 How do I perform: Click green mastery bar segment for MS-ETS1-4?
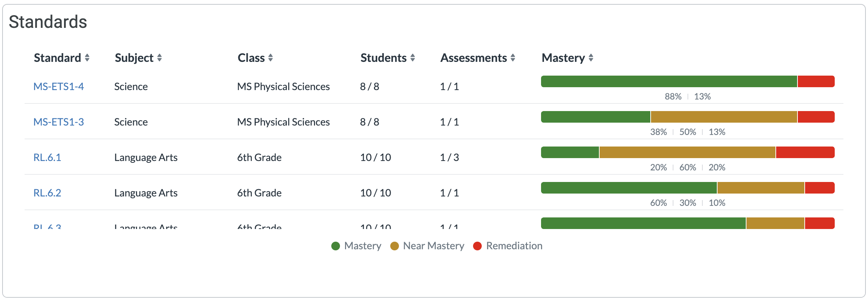tap(669, 81)
